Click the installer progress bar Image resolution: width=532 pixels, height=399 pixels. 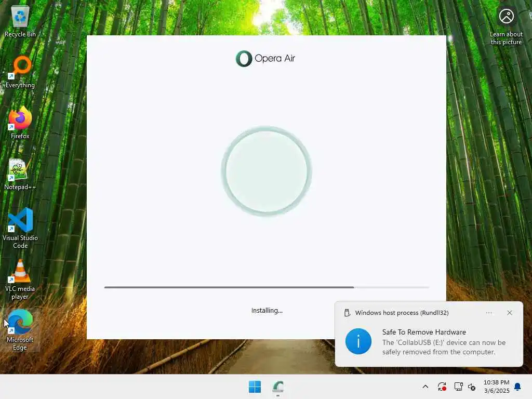(x=267, y=287)
